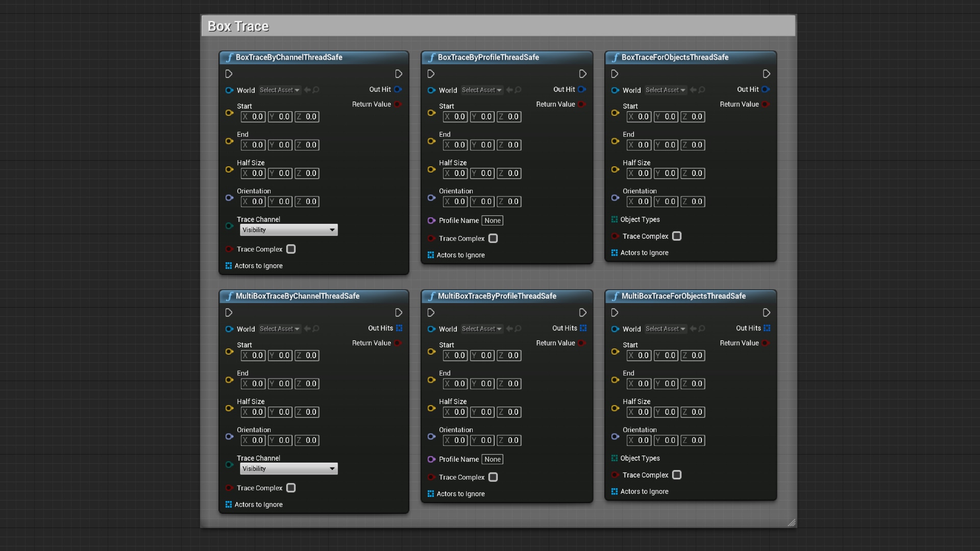Enable Trace Complex on MultiBoxTraceByProfileThreadSafe
Viewport: 980px width, 551px height.
[x=493, y=477]
